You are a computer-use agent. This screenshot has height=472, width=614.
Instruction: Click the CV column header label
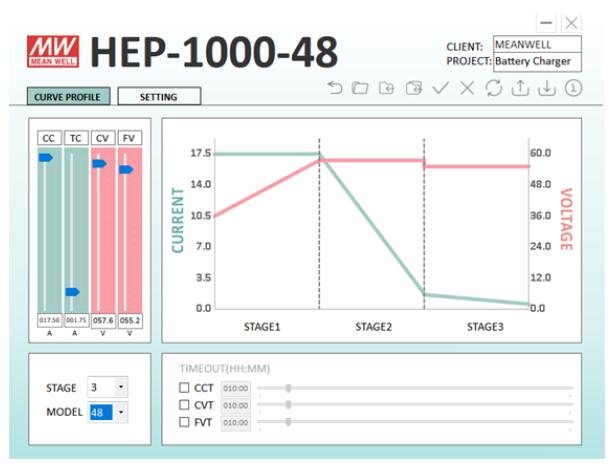[x=103, y=138]
